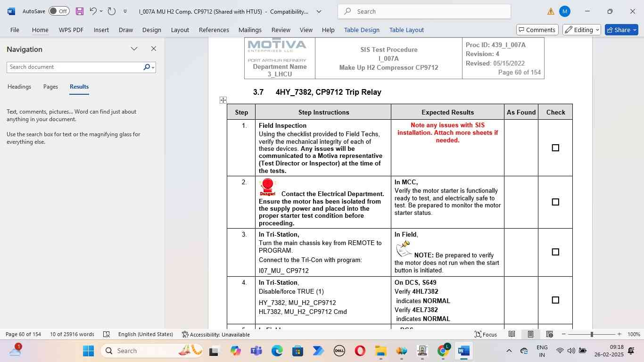Click the table move handle icon

click(223, 100)
